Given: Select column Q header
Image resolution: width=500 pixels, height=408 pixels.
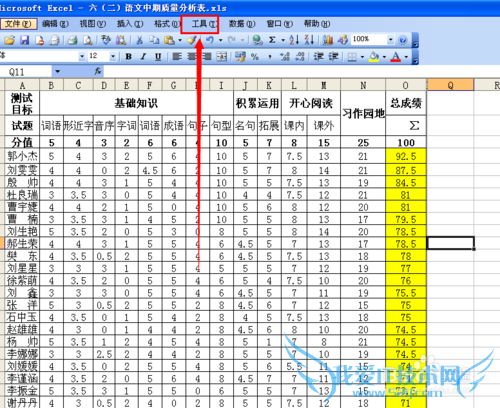Looking at the screenshot, I should (x=450, y=85).
